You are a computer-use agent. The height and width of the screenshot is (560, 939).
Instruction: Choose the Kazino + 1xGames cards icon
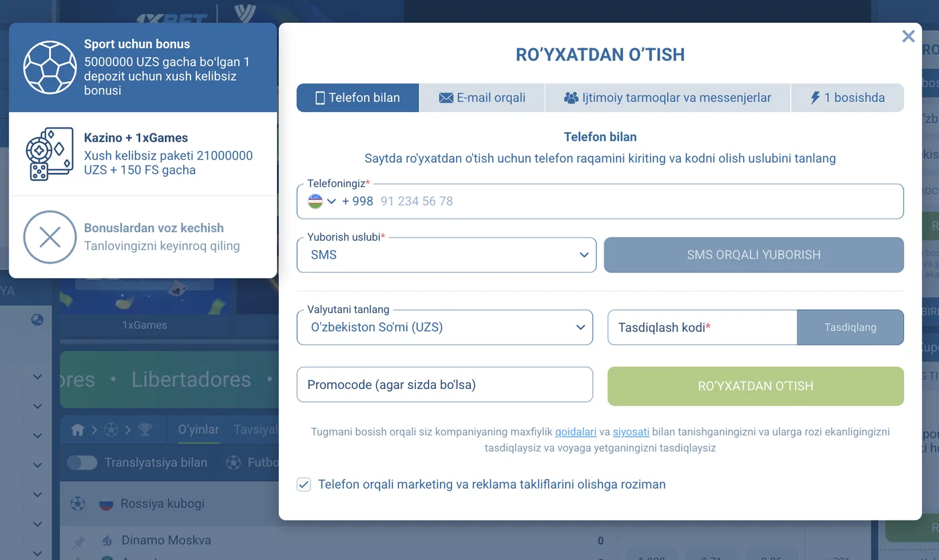50,154
